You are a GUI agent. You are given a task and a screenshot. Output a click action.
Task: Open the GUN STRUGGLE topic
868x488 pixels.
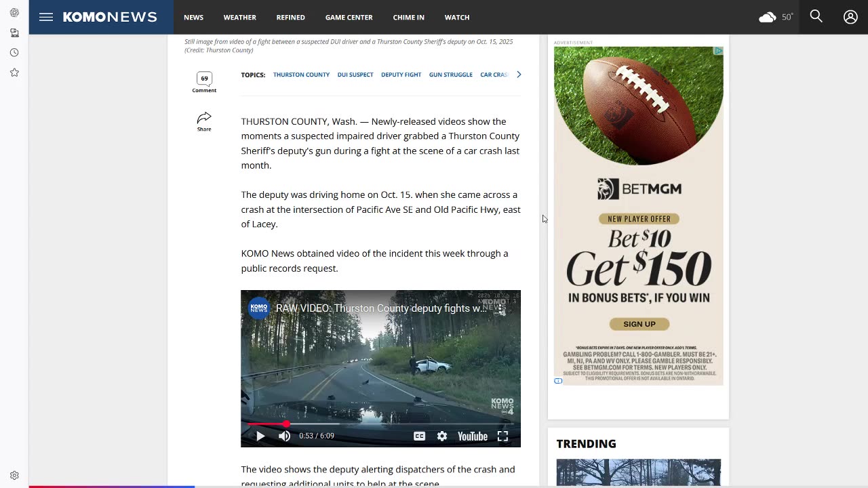(451, 75)
